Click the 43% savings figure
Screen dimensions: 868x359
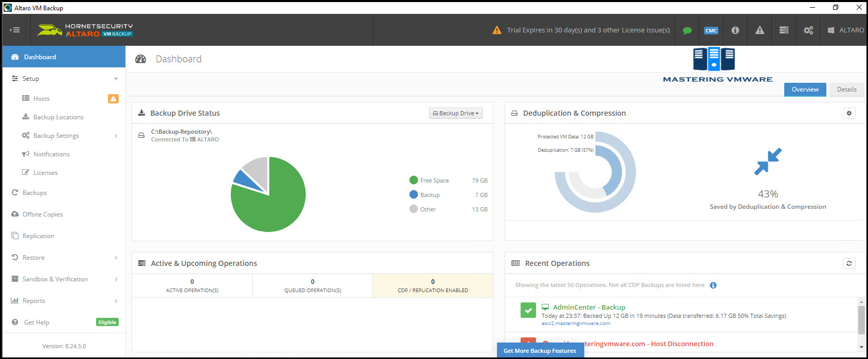coord(768,194)
